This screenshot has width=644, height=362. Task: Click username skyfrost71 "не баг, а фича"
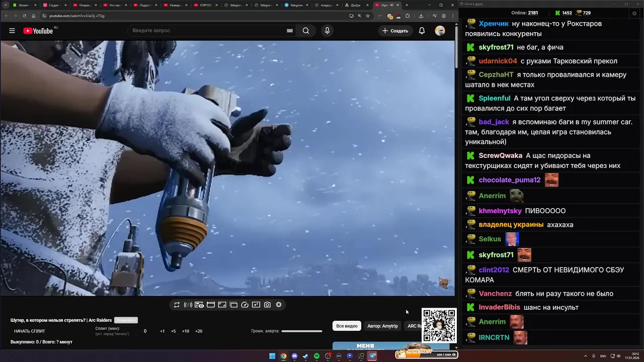point(496,47)
